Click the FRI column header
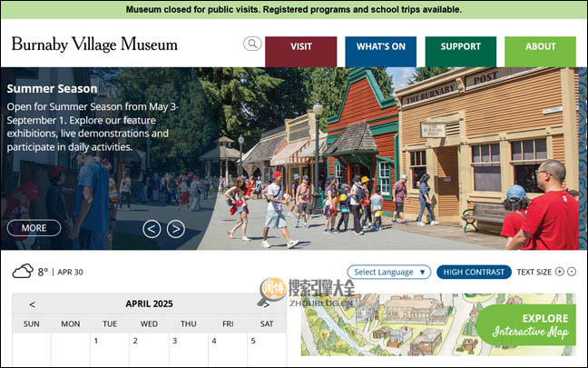 pos(228,323)
